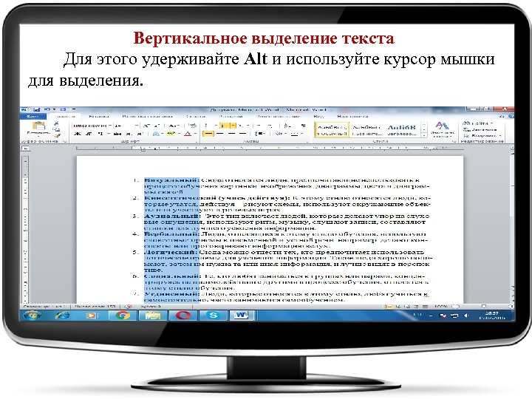
Task: Switch to the References ribbon tab
Action: (x=195, y=116)
